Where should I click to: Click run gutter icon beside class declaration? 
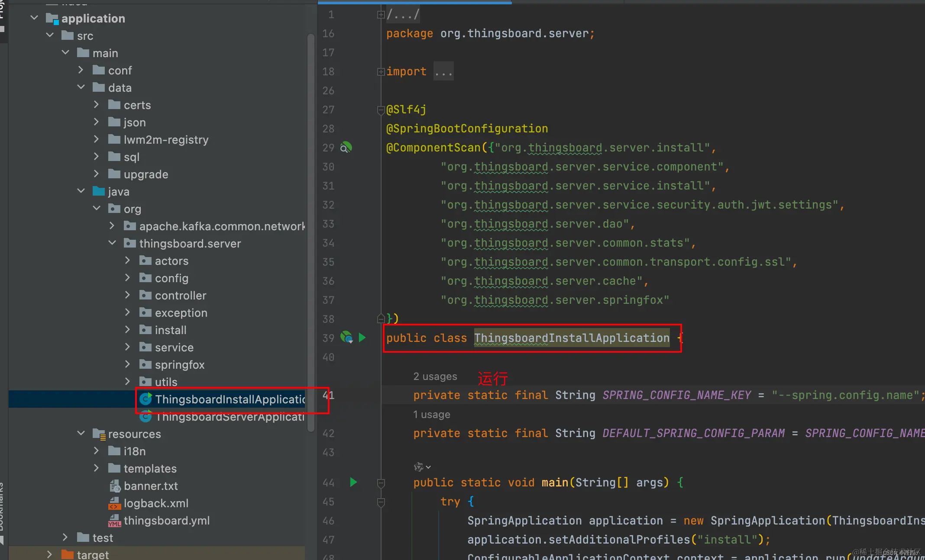pyautogui.click(x=362, y=338)
